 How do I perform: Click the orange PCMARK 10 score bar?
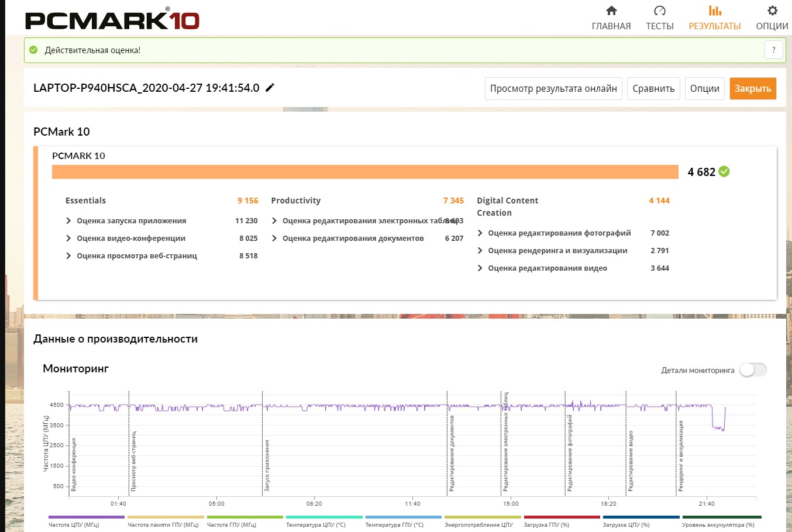pyautogui.click(x=365, y=172)
